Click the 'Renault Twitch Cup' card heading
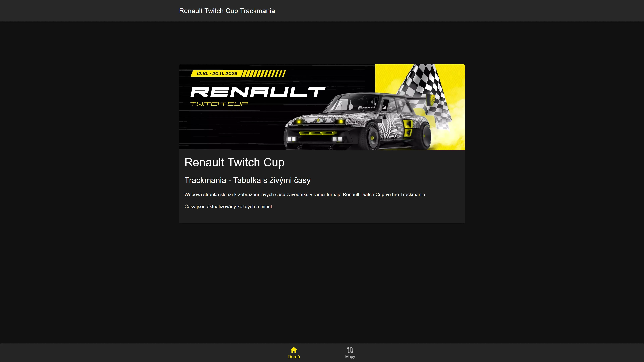Screen dimensions: 644x362 [234, 162]
